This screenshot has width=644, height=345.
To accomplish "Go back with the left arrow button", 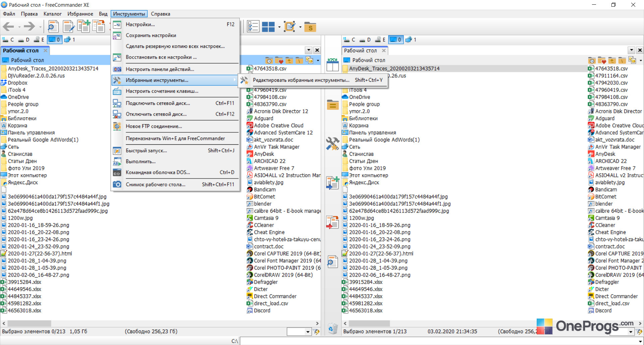I will click(x=8, y=26).
